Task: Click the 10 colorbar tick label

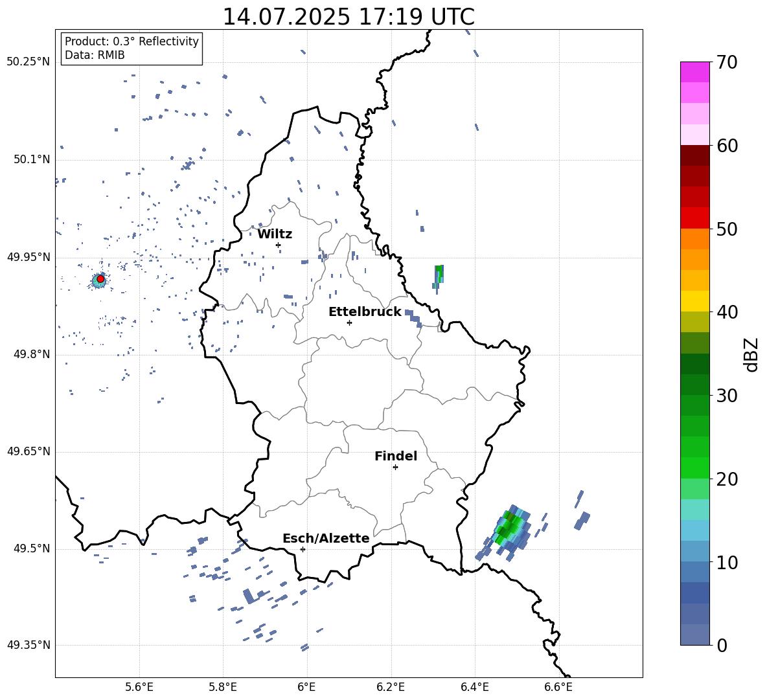Action: [x=727, y=562]
